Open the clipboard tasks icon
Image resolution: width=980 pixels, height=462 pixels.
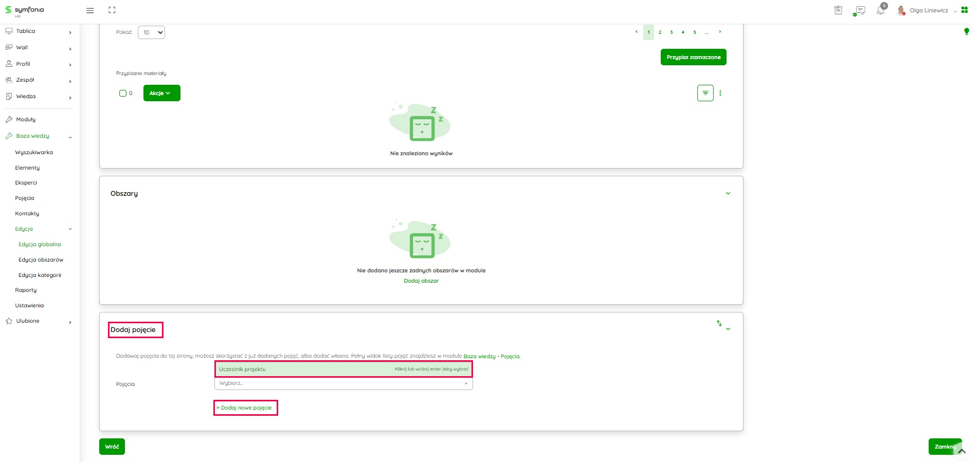click(x=838, y=10)
